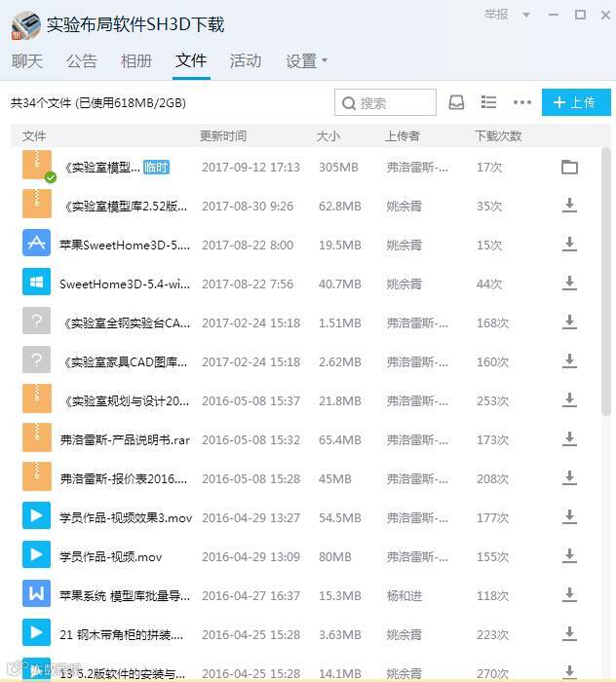Click the zip icon of 实验室模型库2.52版

coord(36,204)
